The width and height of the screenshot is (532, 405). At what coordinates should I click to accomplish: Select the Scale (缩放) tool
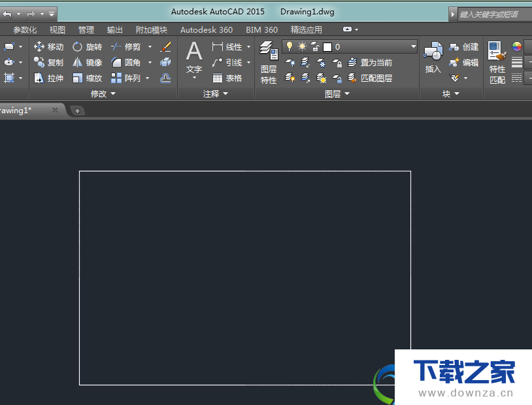click(87, 78)
